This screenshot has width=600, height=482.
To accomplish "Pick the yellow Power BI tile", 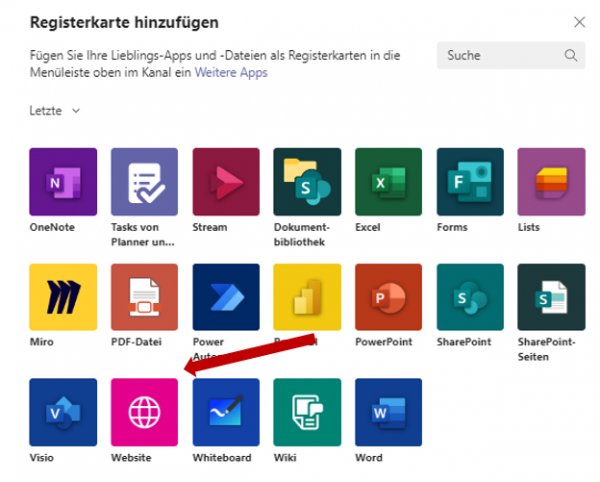I will point(307,297).
